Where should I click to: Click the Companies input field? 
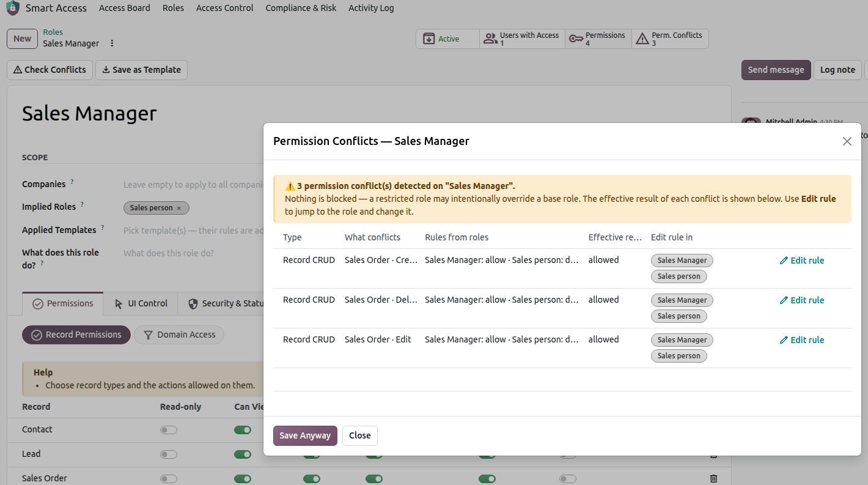[193, 185]
